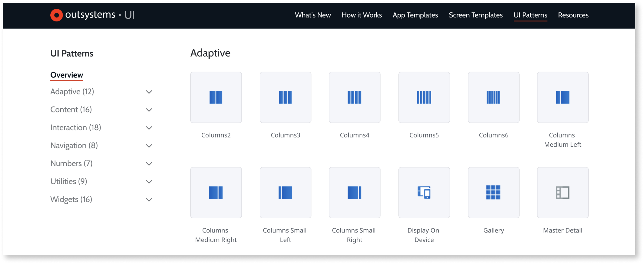644x264 pixels.
Task: Open the Columns2 pattern icon
Action: click(x=216, y=97)
